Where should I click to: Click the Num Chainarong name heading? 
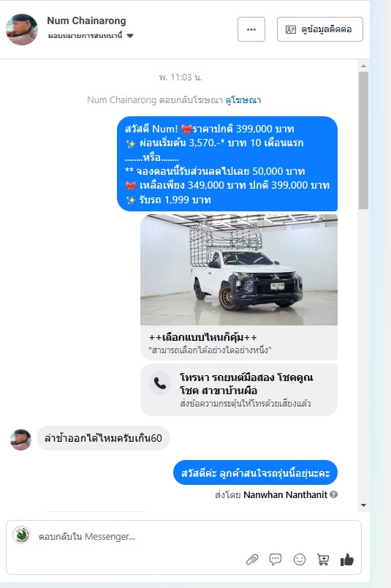coord(86,20)
